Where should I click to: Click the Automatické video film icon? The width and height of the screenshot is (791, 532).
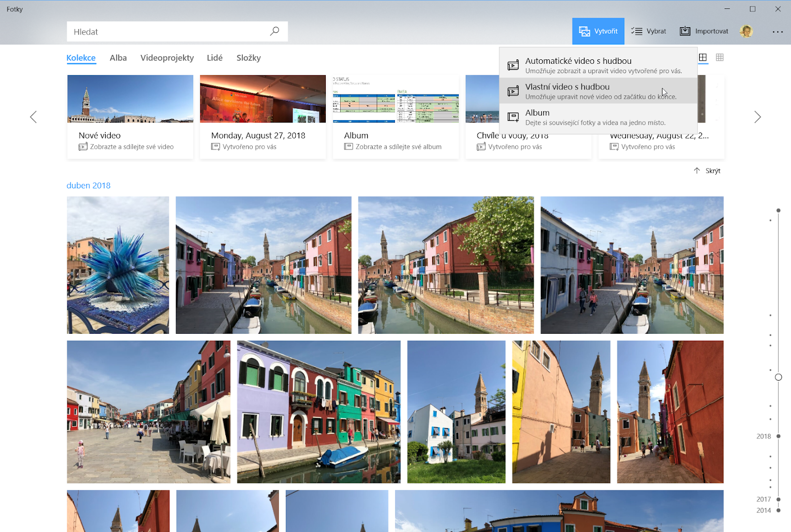tap(513, 65)
